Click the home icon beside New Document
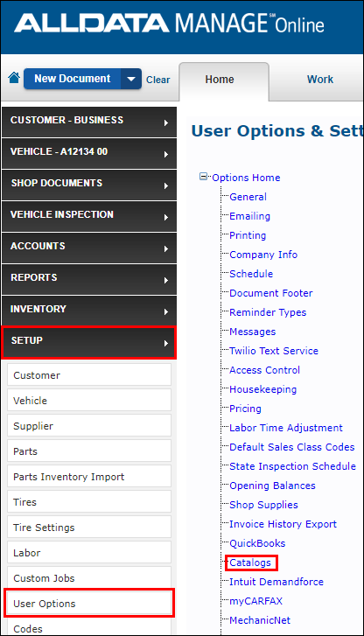Screen dimensions: 364x636 click(x=14, y=78)
